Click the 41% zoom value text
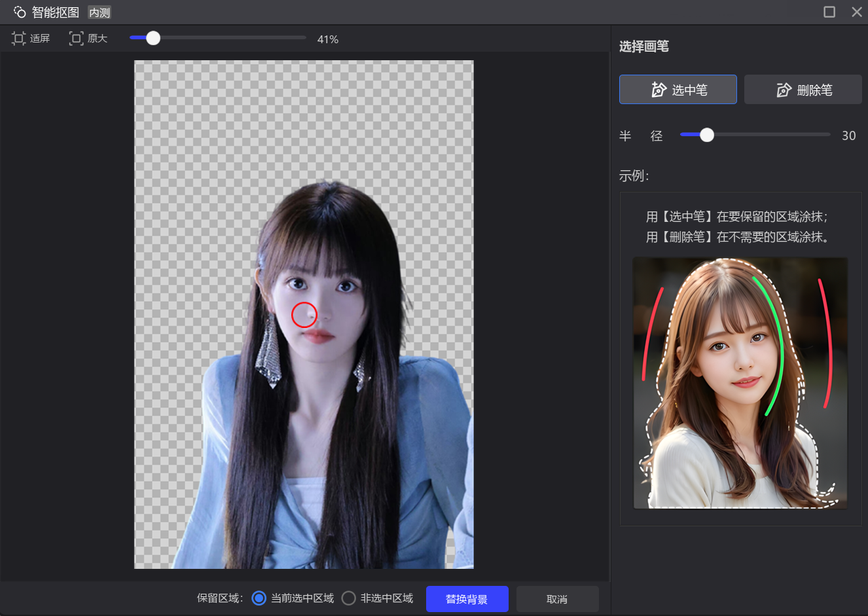 (328, 39)
